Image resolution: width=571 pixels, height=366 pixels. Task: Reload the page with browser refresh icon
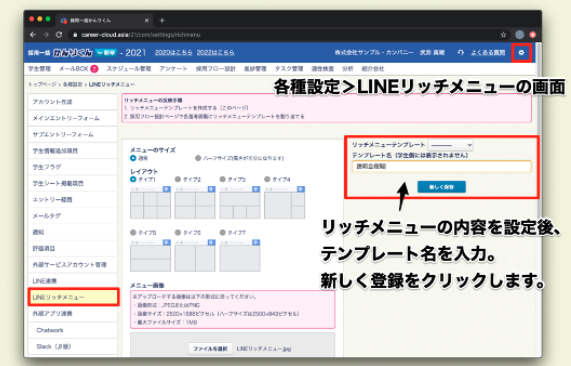[x=59, y=35]
